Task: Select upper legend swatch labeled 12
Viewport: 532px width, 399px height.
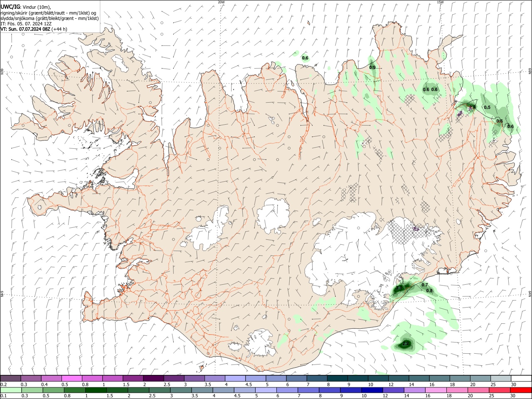Action: tap(398, 378)
